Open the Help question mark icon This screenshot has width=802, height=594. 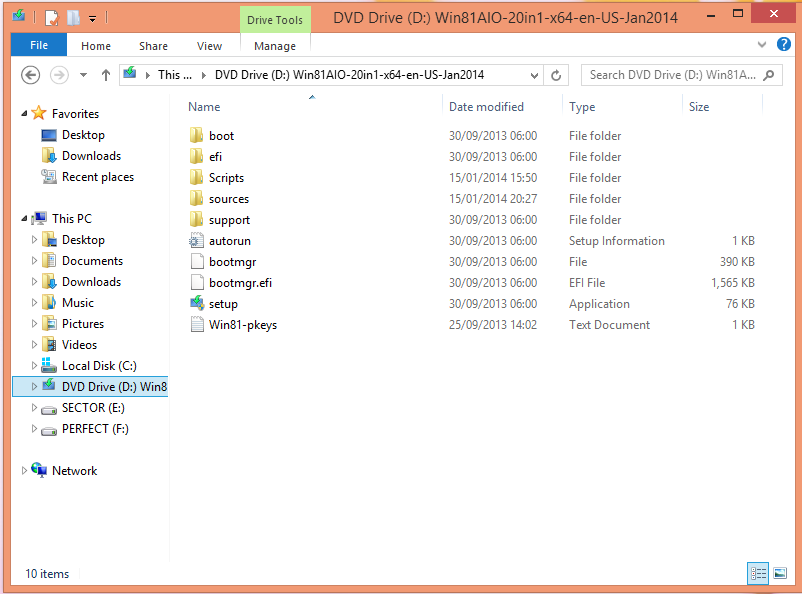[784, 45]
